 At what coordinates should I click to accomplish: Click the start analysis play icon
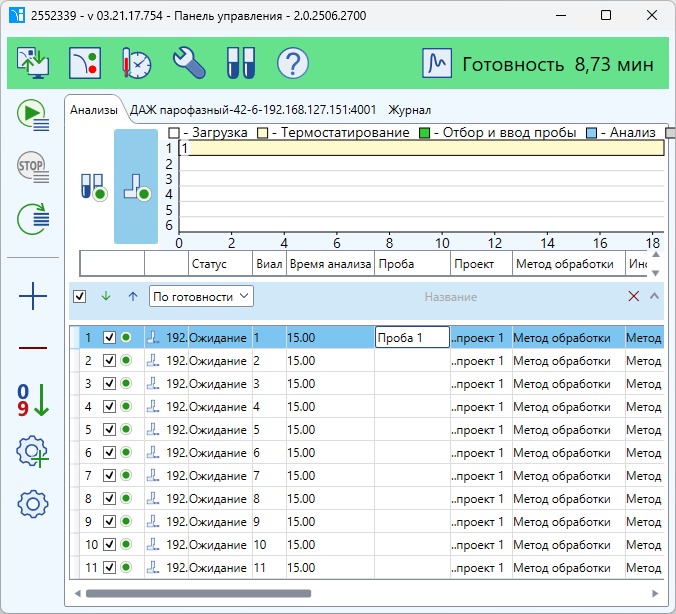(x=33, y=116)
